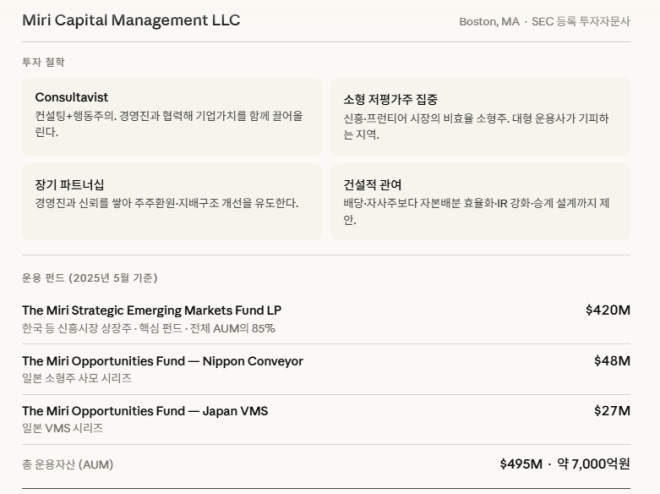The height and width of the screenshot is (494, 660).
Task: Select the 총 운용자산 (AUM) label
Action: tap(68, 464)
